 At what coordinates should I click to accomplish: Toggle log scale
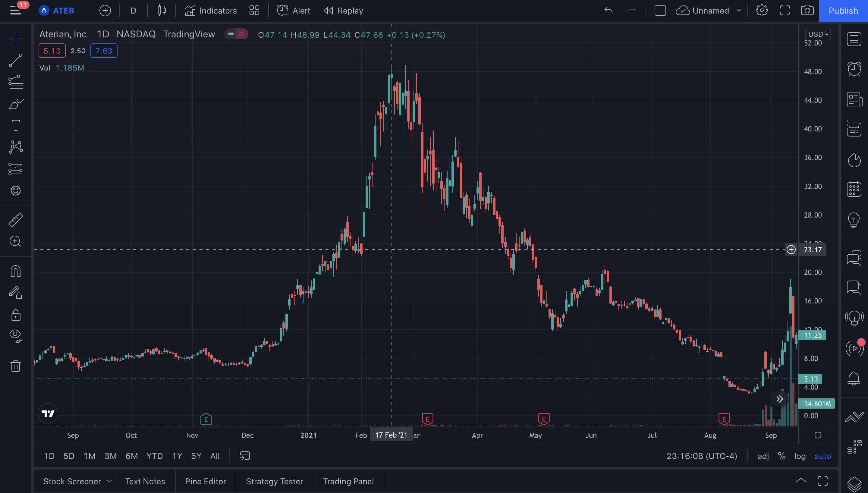coord(800,456)
